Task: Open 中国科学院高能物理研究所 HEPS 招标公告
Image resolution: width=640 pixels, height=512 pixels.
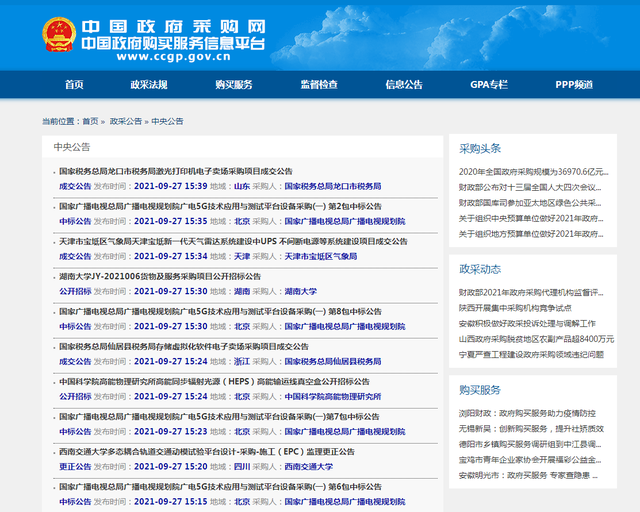Action: coord(214,382)
